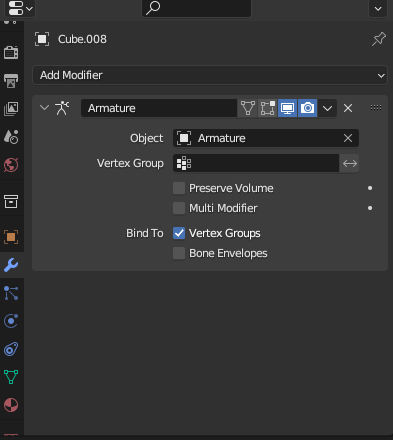The height and width of the screenshot is (440, 393).
Task: Click the object icon inside the Armature Object field
Action: click(x=184, y=138)
